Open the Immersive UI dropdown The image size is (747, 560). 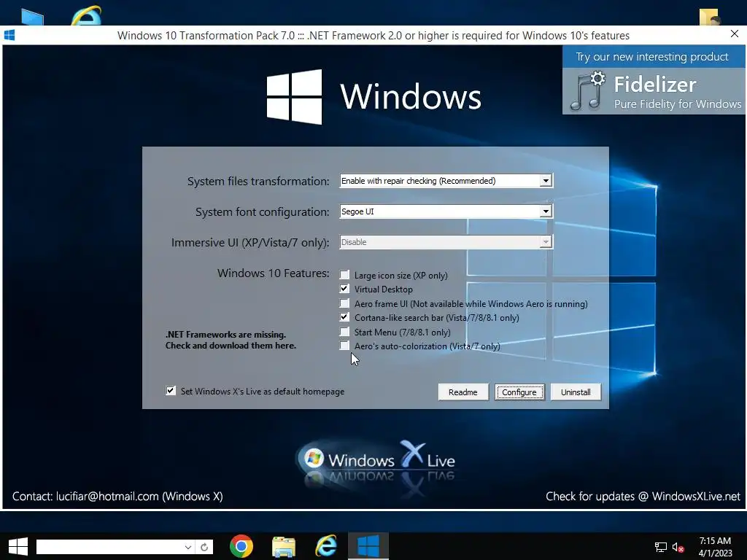point(546,242)
